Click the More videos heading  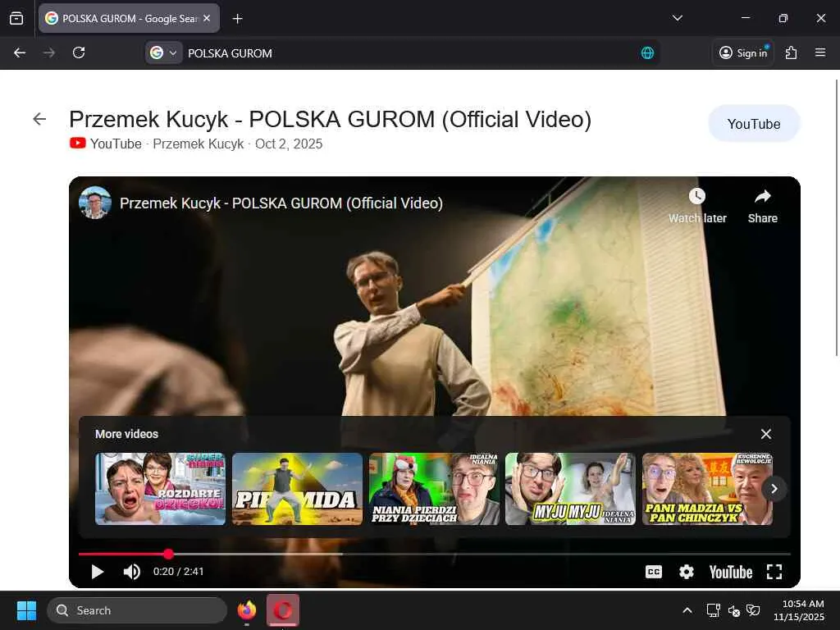(x=126, y=434)
